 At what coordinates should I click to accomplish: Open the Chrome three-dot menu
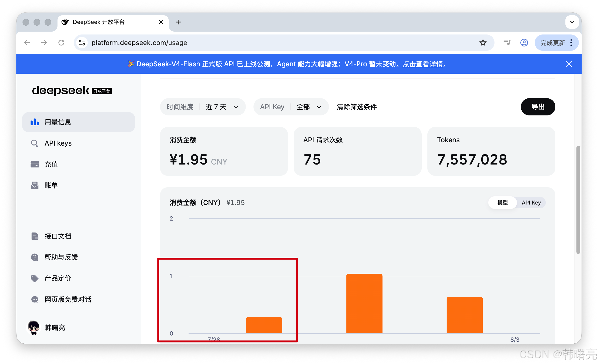pos(571,43)
